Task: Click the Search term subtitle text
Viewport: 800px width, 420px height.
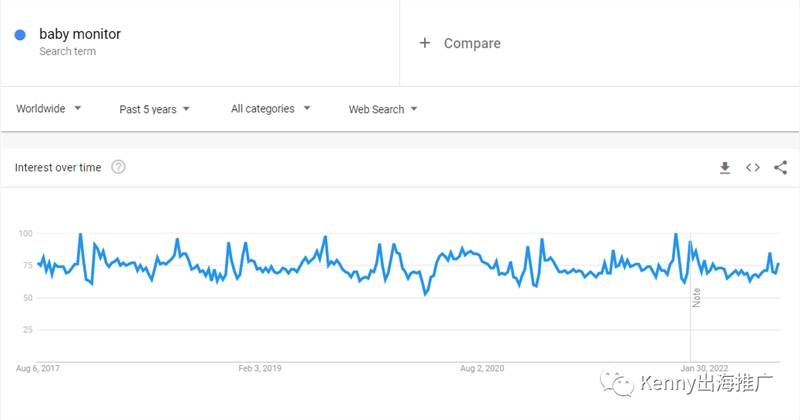Action: point(67,52)
